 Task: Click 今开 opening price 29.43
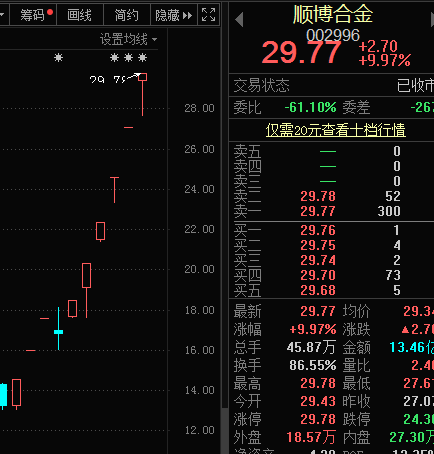coord(318,401)
